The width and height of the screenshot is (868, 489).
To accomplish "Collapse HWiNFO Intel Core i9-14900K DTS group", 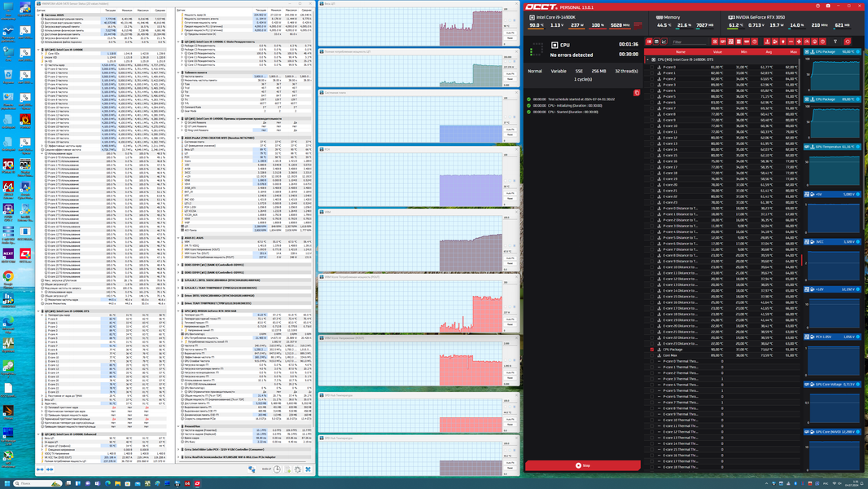I will pos(38,311).
